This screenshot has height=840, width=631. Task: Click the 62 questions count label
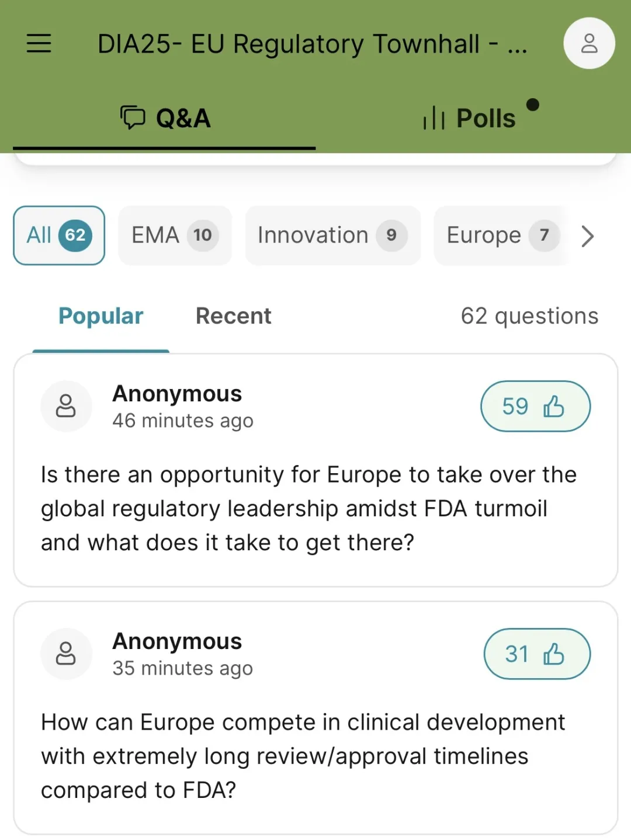tap(529, 316)
